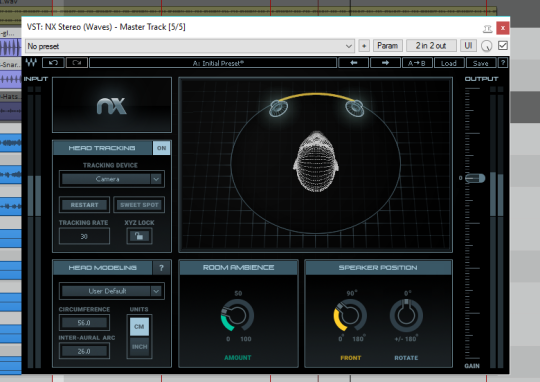The image size is (540, 382).
Task: Click the Waves logo icon
Action: point(31,63)
